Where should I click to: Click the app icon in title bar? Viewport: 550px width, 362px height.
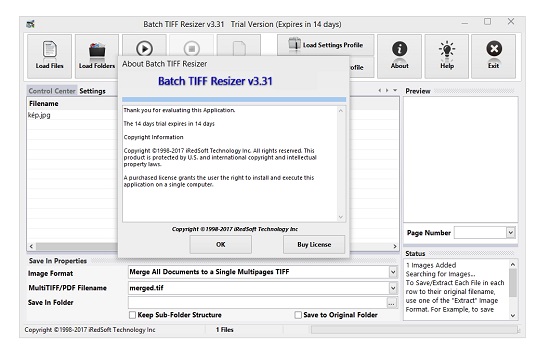[x=31, y=24]
